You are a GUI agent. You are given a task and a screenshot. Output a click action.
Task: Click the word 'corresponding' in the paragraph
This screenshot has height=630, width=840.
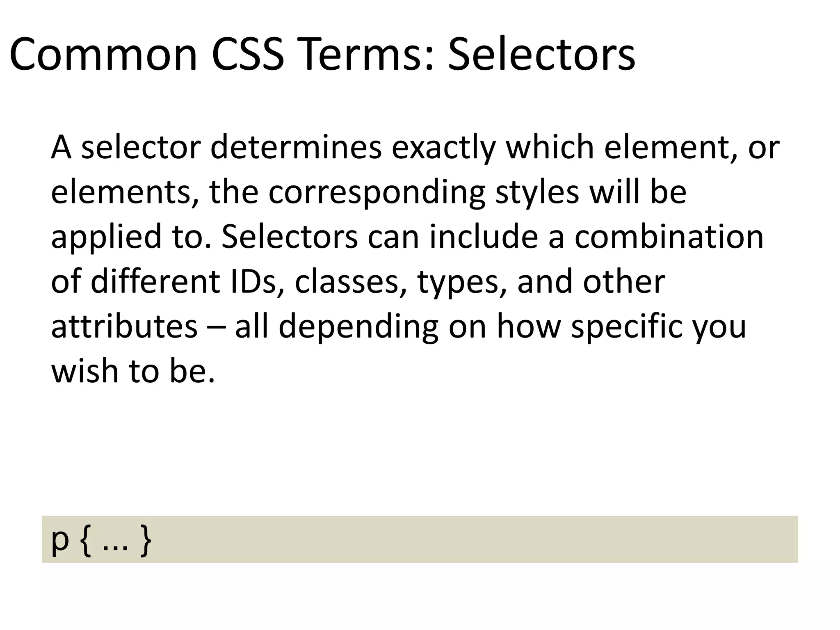click(x=377, y=192)
